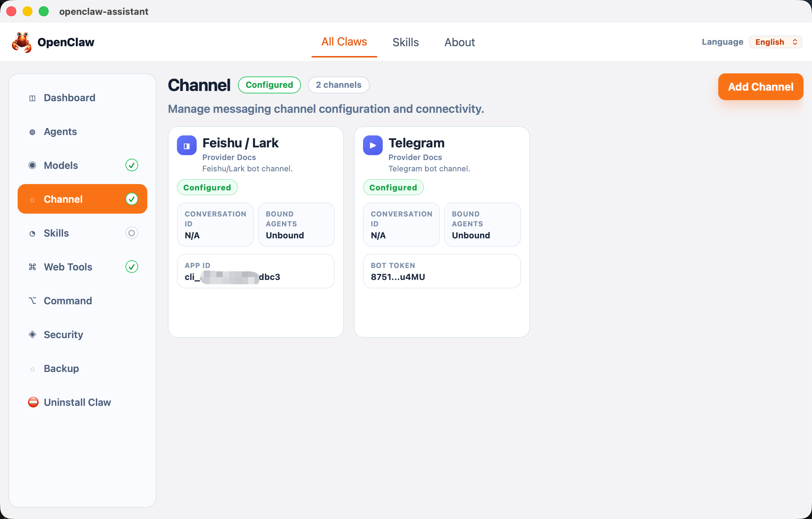Click the 2 channels badge

(339, 85)
